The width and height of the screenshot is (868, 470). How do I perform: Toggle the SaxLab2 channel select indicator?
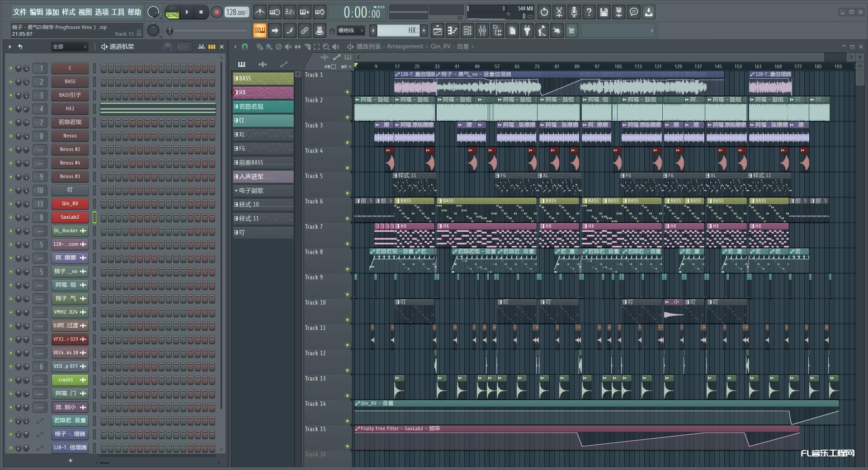94,217
